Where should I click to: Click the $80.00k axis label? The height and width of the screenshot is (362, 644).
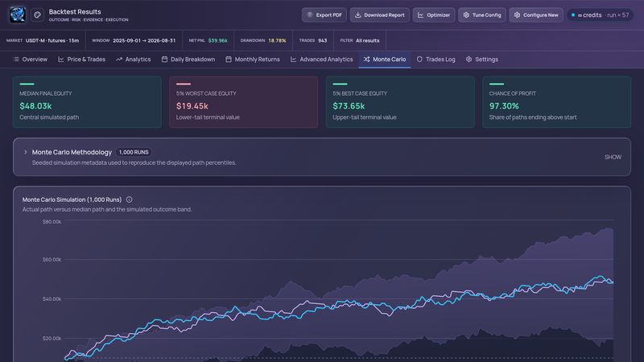point(52,222)
